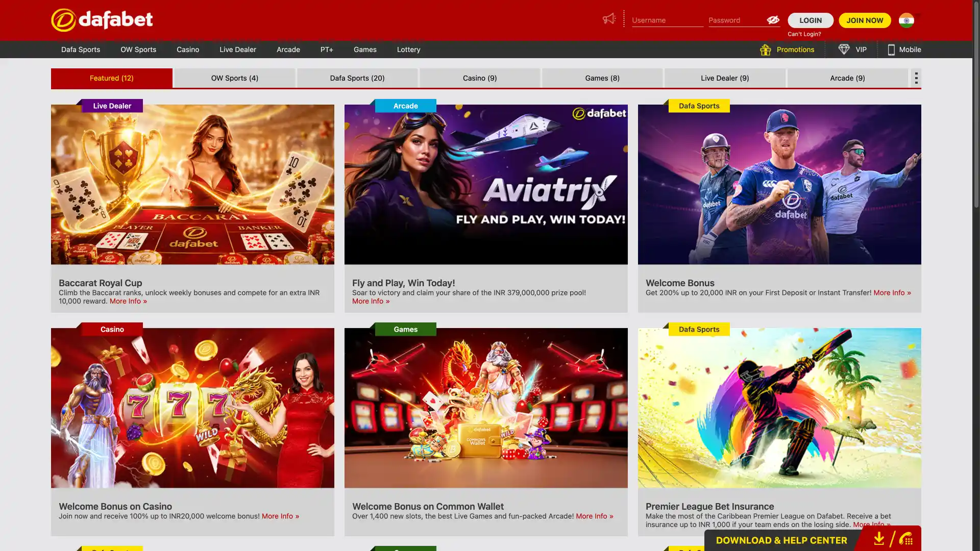Click the VIP diamond icon
The width and height of the screenshot is (980, 551).
[844, 49]
